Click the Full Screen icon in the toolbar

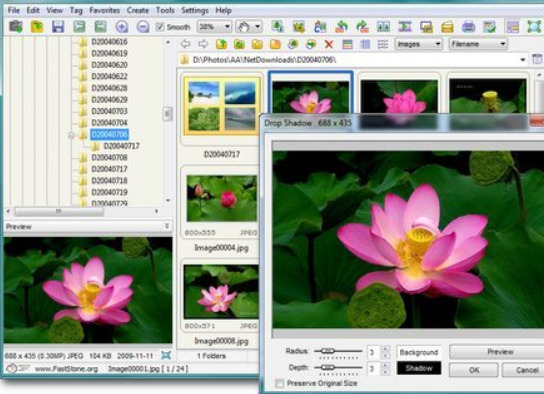[x=534, y=26]
